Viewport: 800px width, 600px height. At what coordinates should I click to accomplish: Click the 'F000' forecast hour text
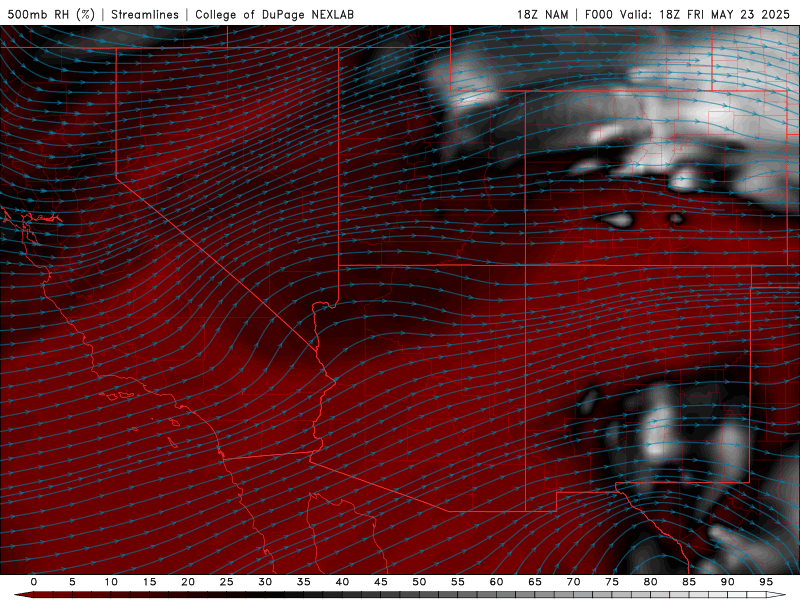pos(598,14)
